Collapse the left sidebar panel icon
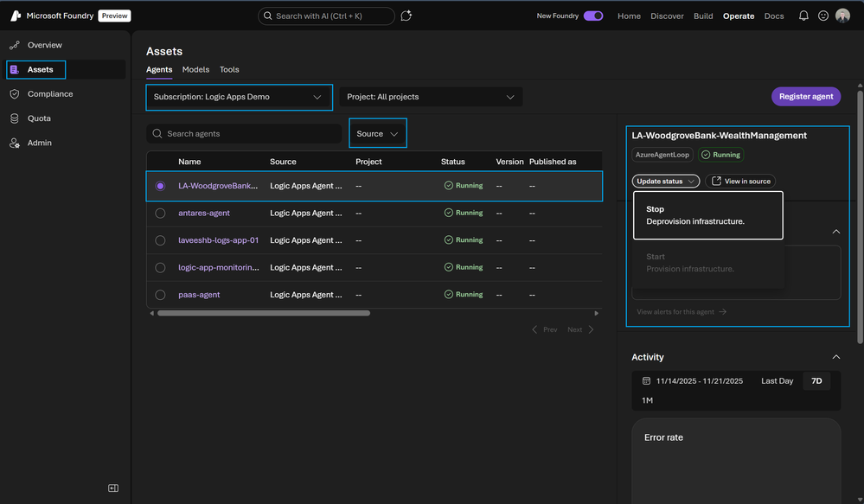Screen dimensions: 864x504 [x=112, y=488]
